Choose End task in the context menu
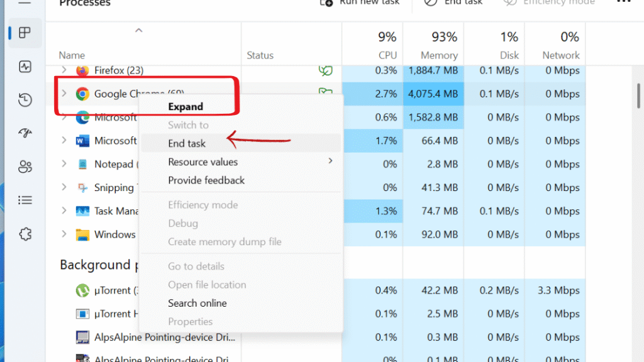Image resolution: width=644 pixels, height=362 pixels. coord(241,143)
